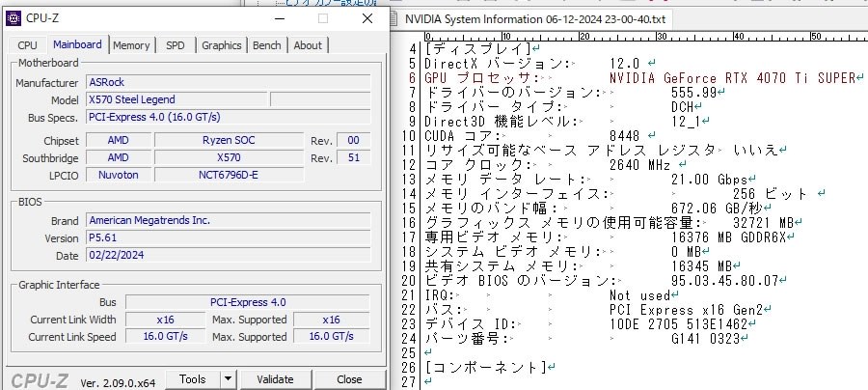The image size is (868, 390).
Task: Click the Current Link Speed 16.0 GT/s value
Action: [x=165, y=337]
